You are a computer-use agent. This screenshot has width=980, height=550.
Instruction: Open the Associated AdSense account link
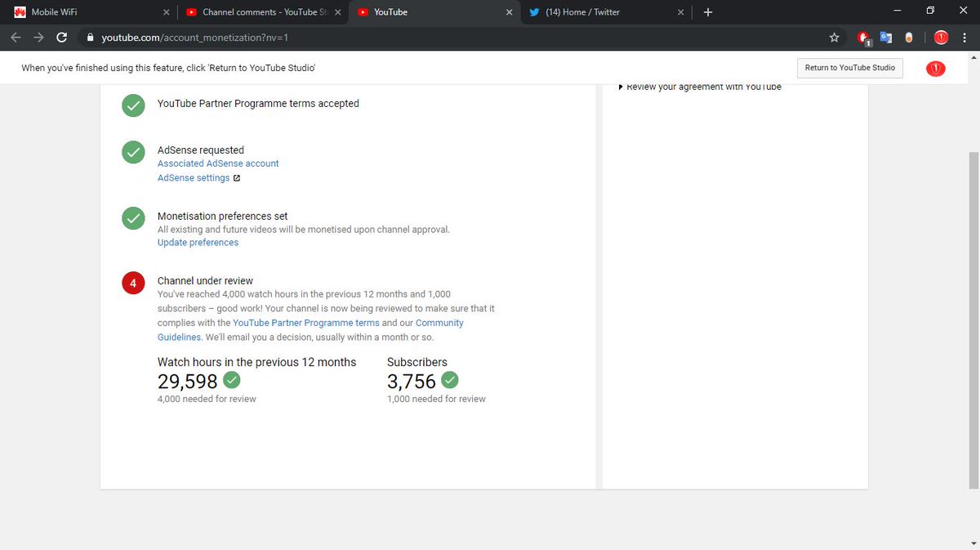coord(218,163)
